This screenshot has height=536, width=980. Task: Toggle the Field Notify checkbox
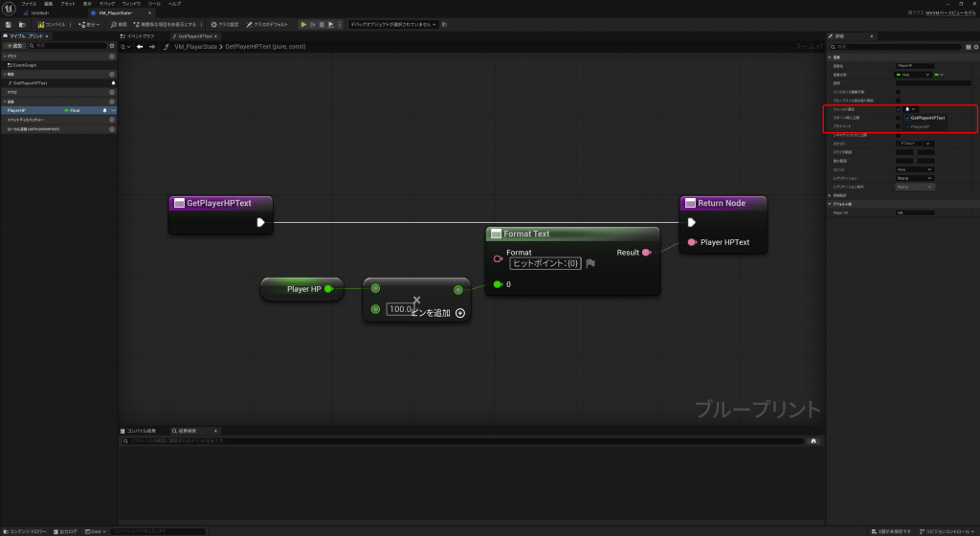pyautogui.click(x=898, y=109)
